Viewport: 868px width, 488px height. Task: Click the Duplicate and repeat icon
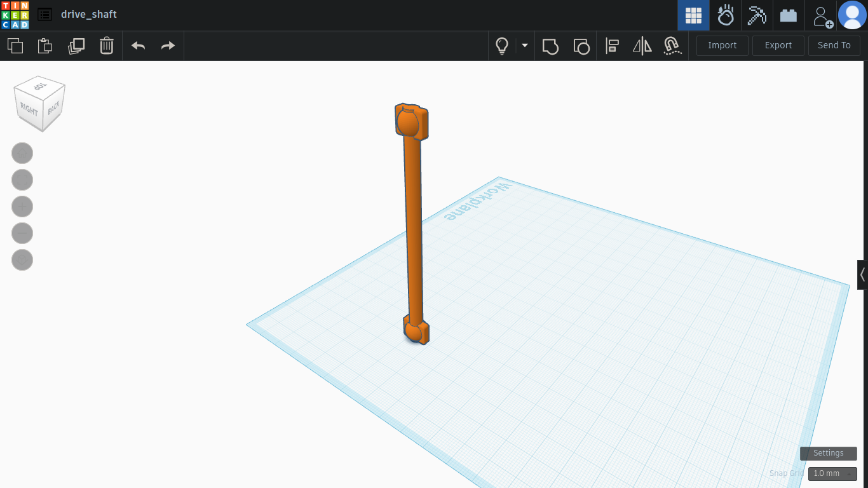76,46
